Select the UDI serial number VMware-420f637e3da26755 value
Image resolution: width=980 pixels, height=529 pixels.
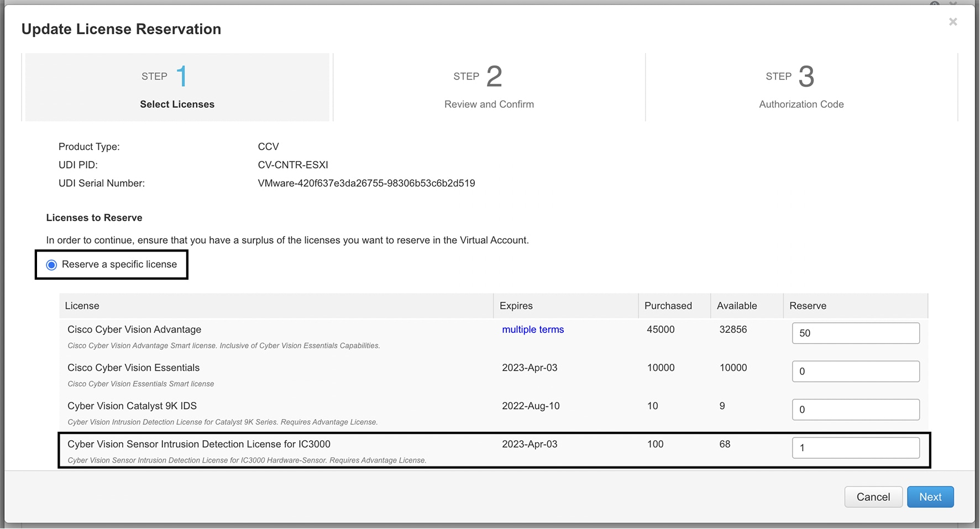pos(366,183)
